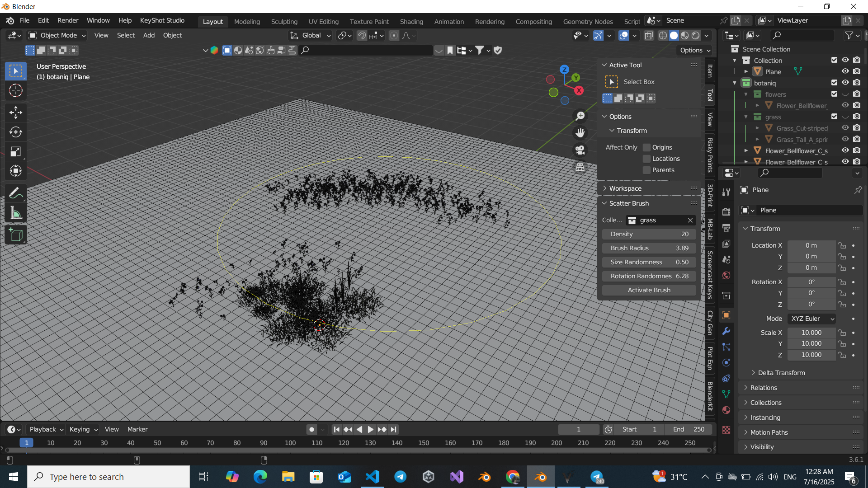868x488 pixels.
Task: Open the Material Properties sphere icon
Action: pos(726,410)
